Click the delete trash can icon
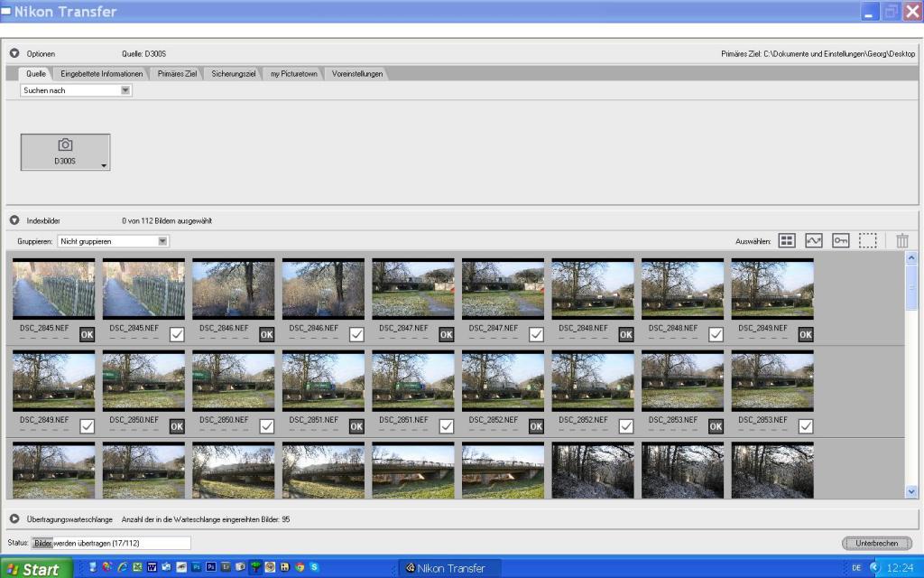Viewport: 924px width, 578px height. tap(902, 240)
